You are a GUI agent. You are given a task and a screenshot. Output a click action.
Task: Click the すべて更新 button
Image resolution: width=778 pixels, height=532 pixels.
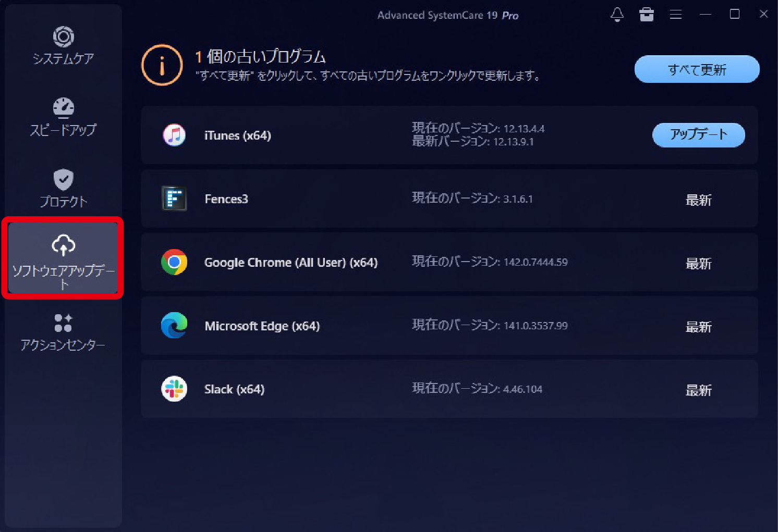tap(697, 69)
